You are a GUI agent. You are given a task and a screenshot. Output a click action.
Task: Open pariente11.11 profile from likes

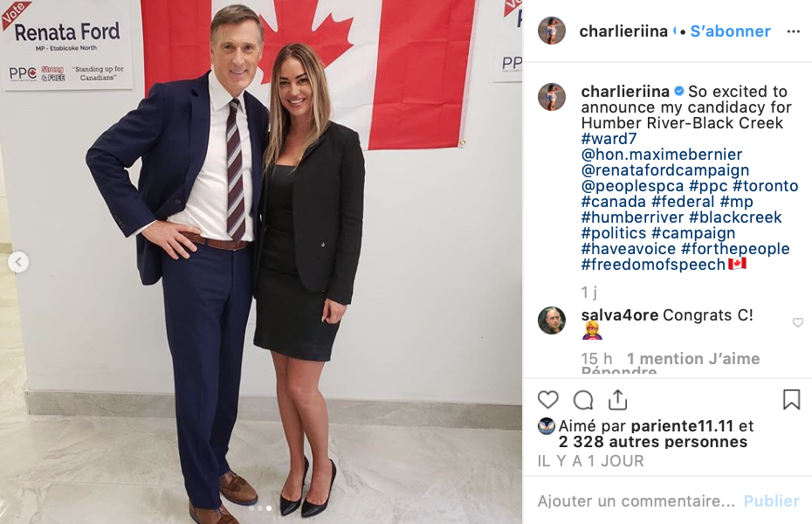682,426
